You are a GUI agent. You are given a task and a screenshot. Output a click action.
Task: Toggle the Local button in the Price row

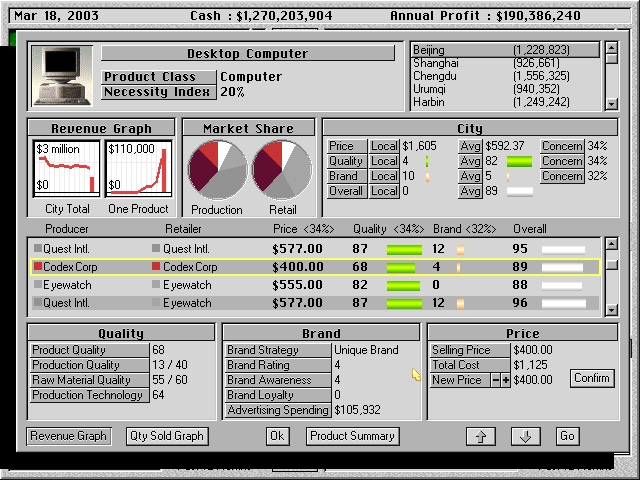click(384, 146)
